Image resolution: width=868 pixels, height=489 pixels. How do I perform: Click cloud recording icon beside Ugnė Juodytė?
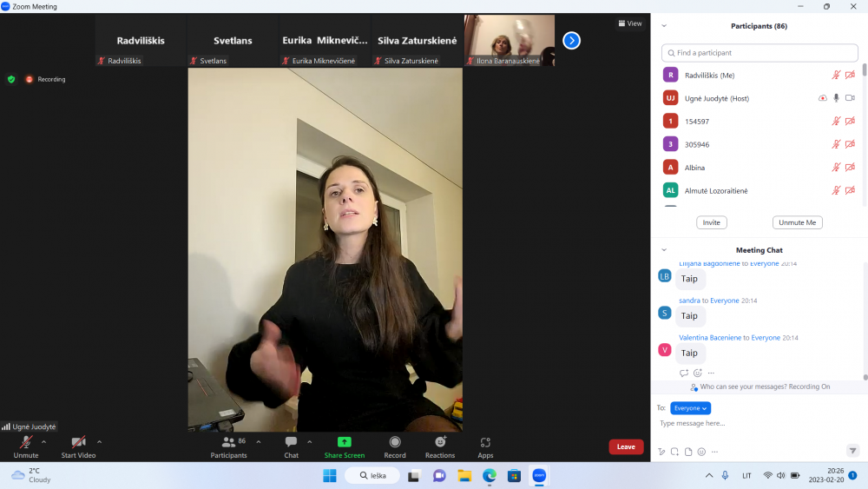[823, 98]
